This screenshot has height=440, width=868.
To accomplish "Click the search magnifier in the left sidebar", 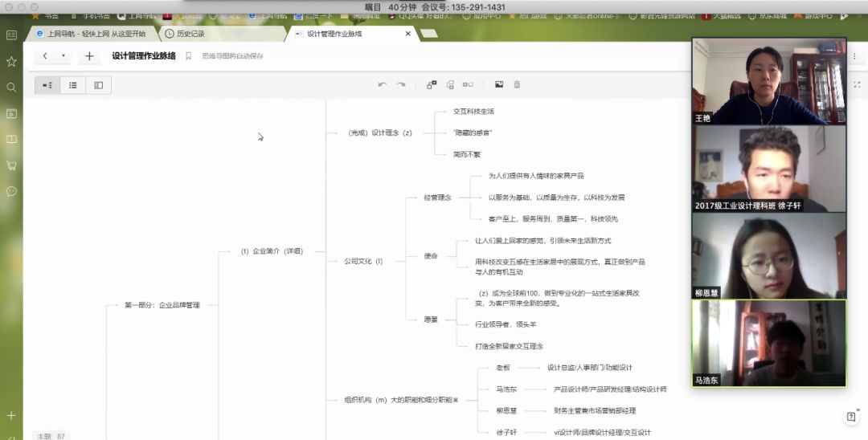I will (11, 88).
